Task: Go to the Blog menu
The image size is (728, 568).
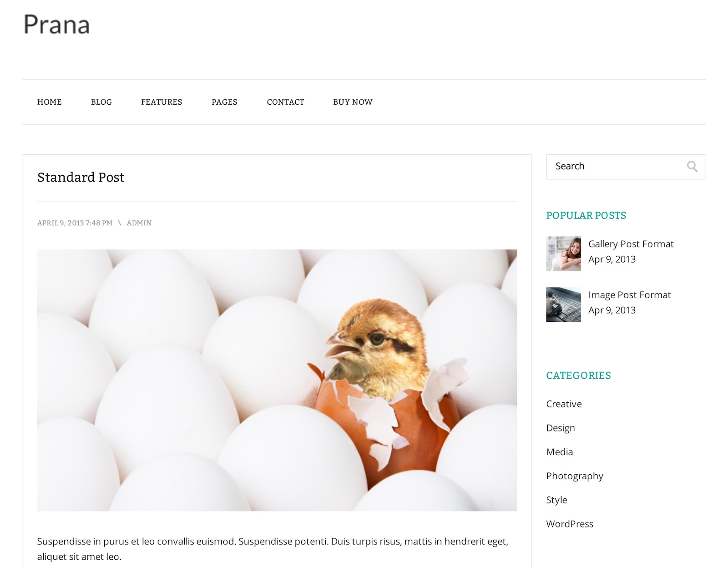Action: point(101,102)
